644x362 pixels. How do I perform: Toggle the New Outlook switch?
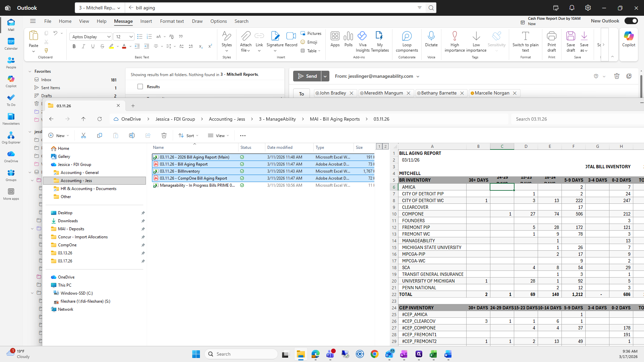click(631, 21)
